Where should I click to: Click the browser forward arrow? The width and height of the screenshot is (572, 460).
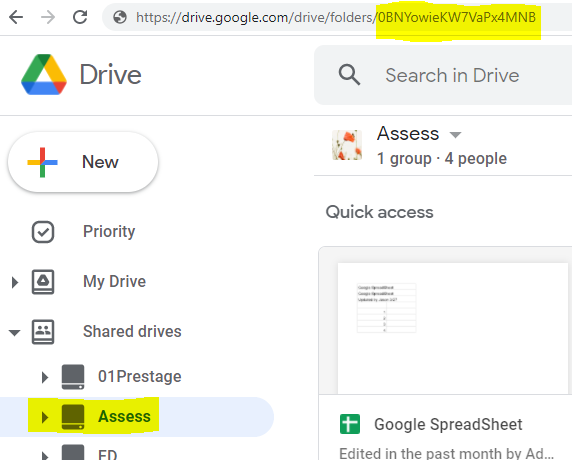point(48,17)
